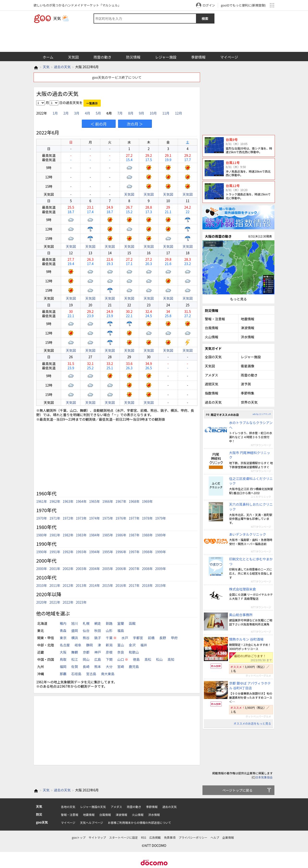Viewport: 308px width, 868px height.
Task: Open the レジャー施設 navigation menu item
Action: (166, 57)
